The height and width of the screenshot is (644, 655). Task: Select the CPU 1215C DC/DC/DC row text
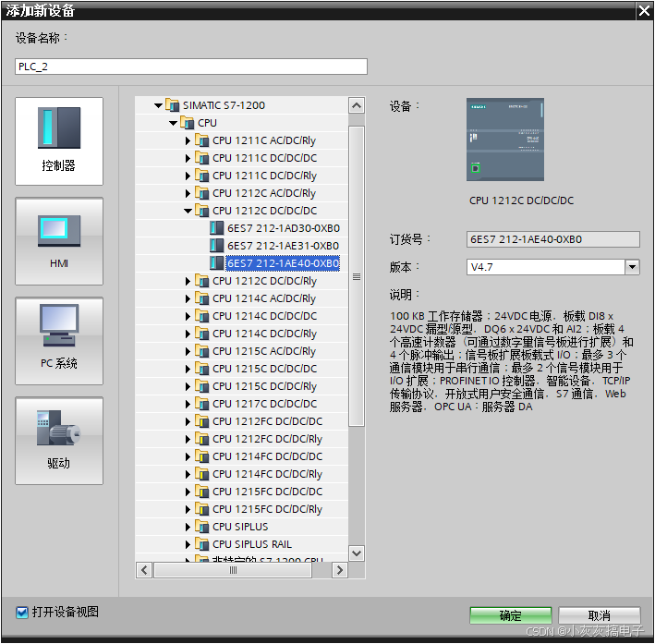(264, 369)
